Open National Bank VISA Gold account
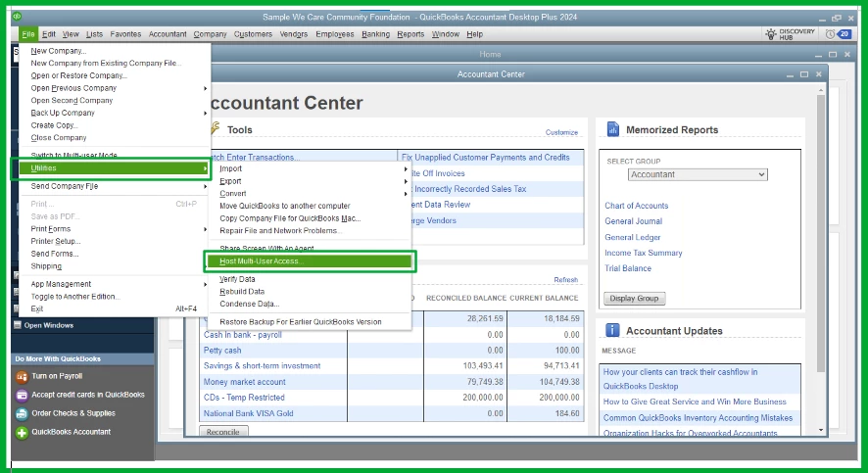 pos(248,413)
